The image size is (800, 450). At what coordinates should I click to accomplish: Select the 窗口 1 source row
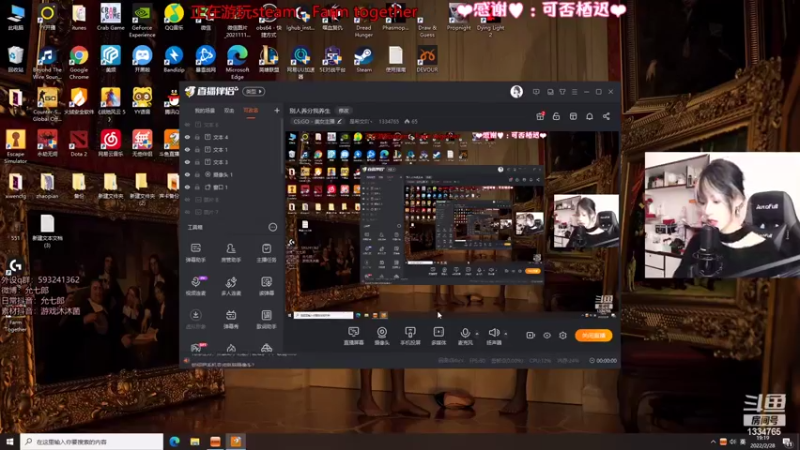pos(231,187)
